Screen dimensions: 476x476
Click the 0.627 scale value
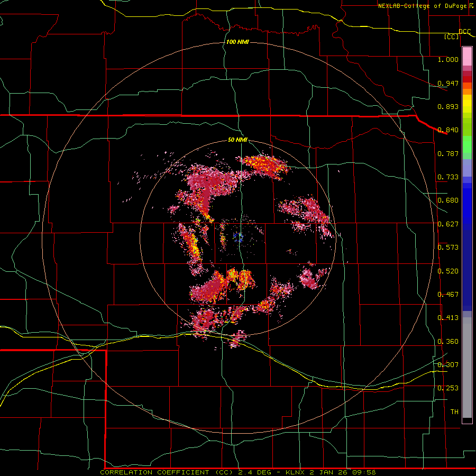coord(448,224)
